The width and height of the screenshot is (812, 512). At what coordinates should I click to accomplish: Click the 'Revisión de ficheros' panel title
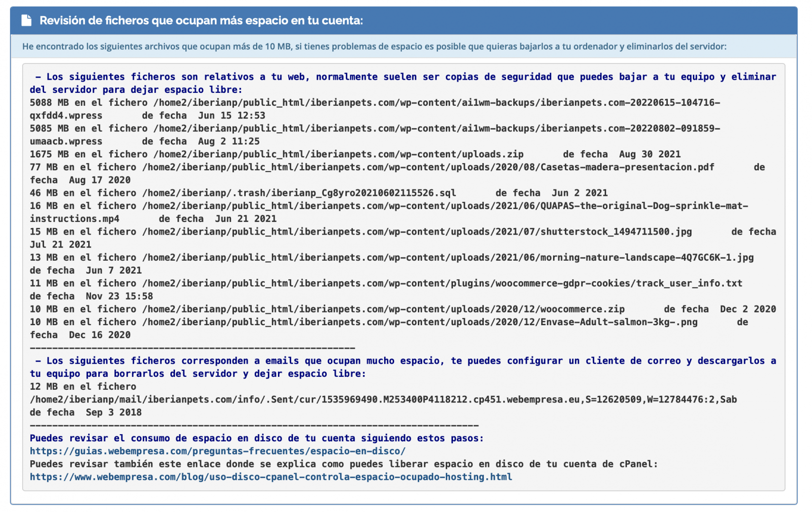tap(201, 20)
